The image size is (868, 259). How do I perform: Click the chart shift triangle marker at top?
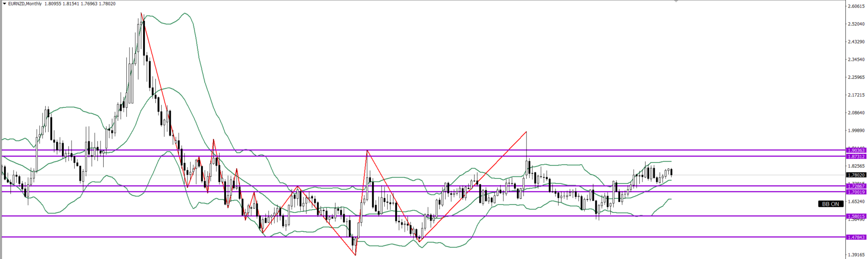(676, 1)
